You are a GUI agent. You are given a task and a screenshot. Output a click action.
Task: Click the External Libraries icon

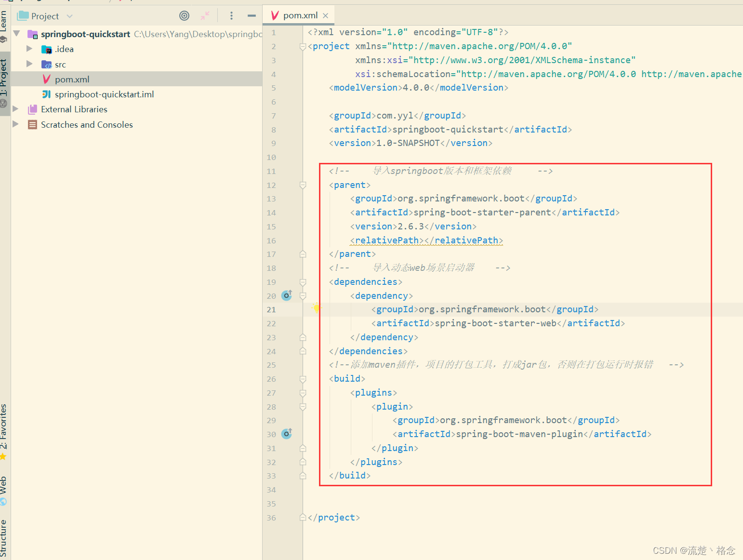pyautogui.click(x=32, y=109)
